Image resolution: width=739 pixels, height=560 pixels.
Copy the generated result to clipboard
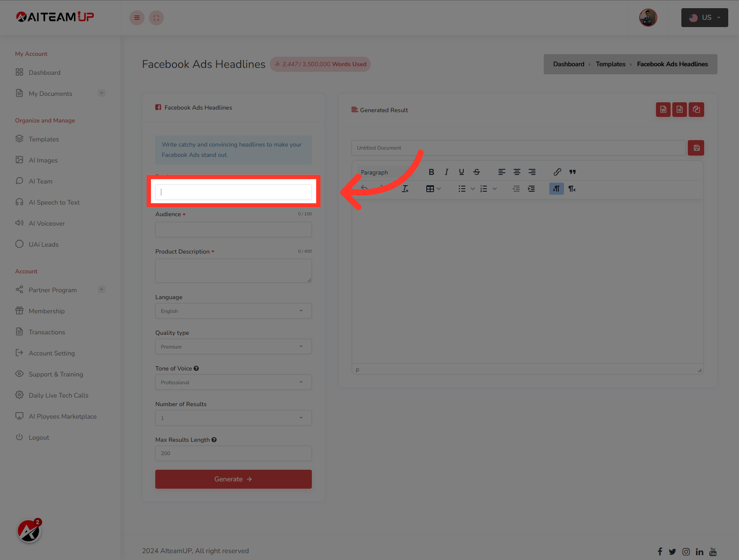tap(696, 110)
